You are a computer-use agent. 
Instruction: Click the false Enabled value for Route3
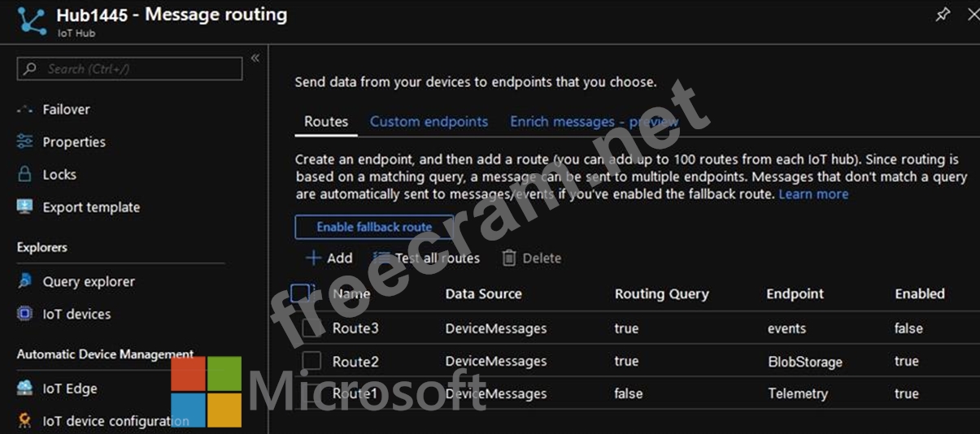tap(908, 328)
